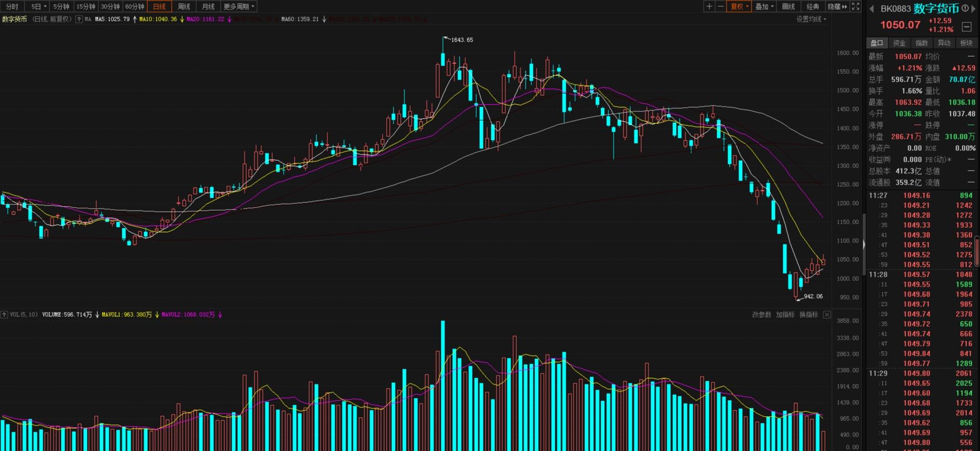Click the MA60:1359.21 indicator label
Viewport: 980px width, 451px height.
300,19
